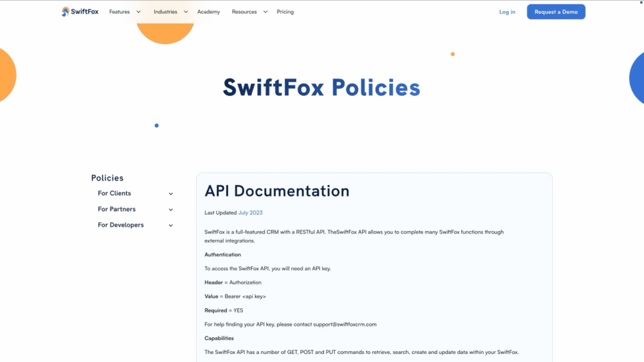Click the Authentication section heading

click(223, 254)
